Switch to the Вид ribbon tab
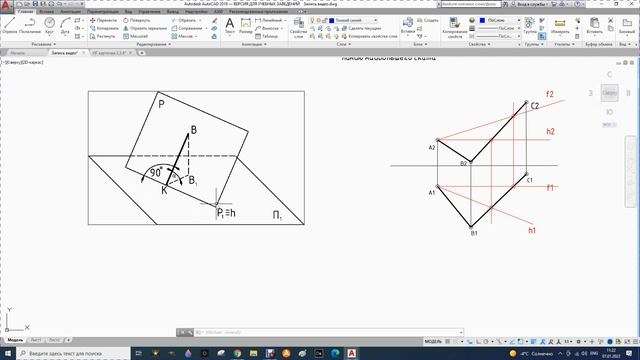The width and height of the screenshot is (640, 360). 129,11
